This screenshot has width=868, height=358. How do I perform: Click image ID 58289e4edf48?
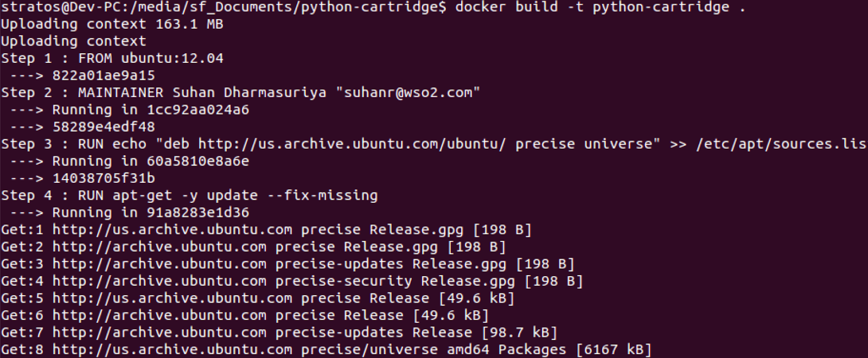pos(104,127)
